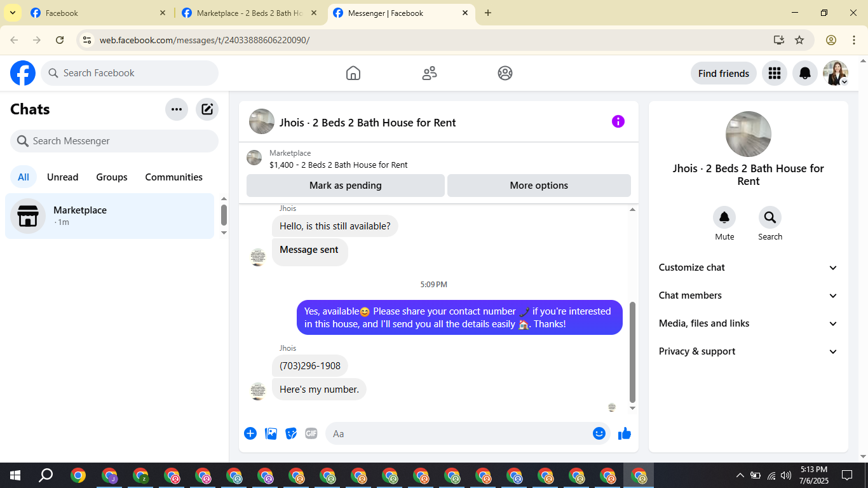This screenshot has height=488, width=868.
Task: Select the All chats filter tab
Action: point(24,177)
